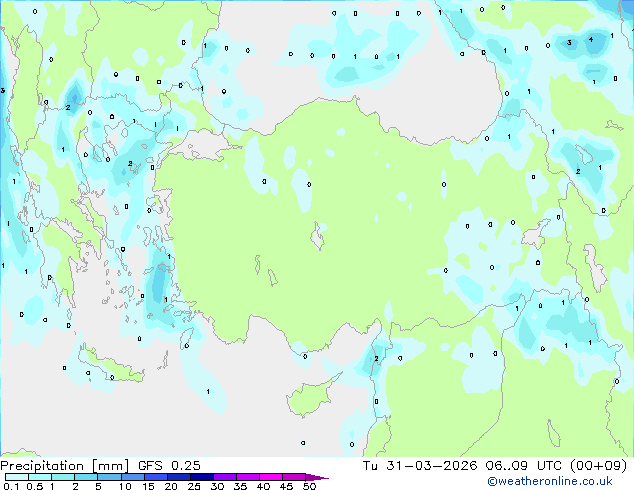Pick the 25–30 mm navy legend swatch
Image resolution: width=634 pixels, height=490 pixels.
tap(202, 477)
